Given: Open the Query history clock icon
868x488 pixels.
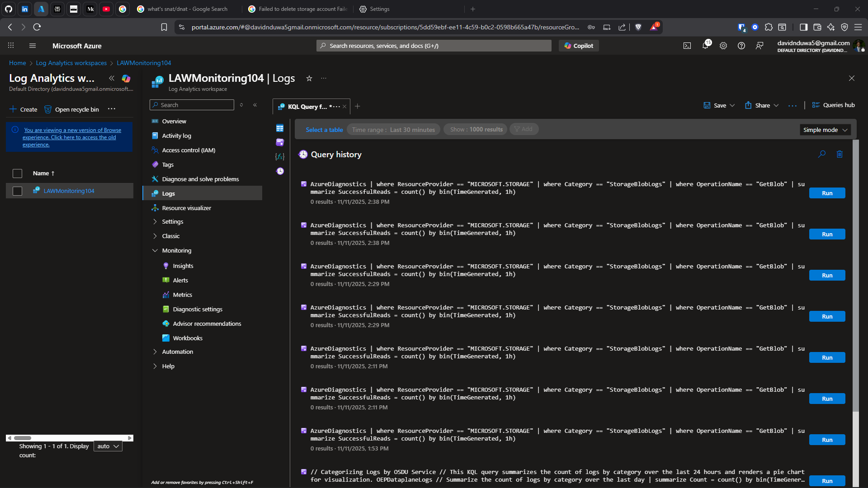Looking at the screenshot, I should pyautogui.click(x=280, y=171).
